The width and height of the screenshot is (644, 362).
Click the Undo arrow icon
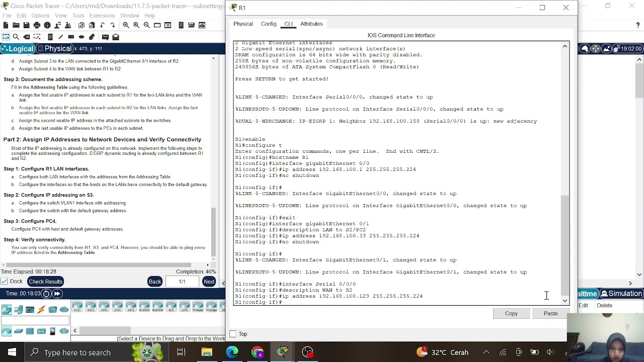coord(102,25)
